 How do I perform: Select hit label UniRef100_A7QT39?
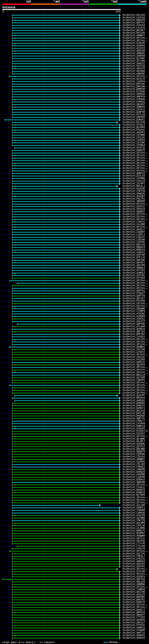134,148
